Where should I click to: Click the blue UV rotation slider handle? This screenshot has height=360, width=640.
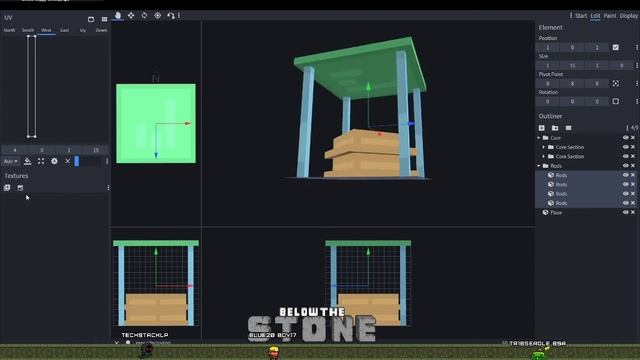(x=76, y=161)
